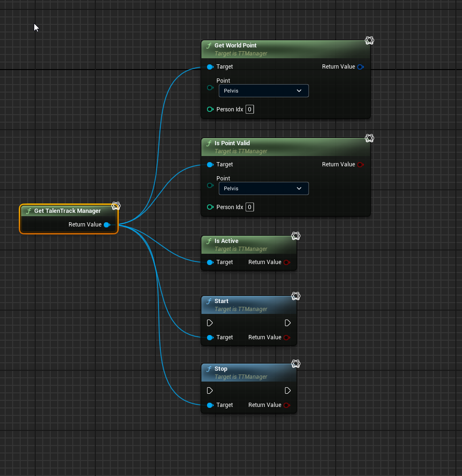This screenshot has height=476, width=462.
Task: Select the Is Point Valid node header
Action: (232, 143)
